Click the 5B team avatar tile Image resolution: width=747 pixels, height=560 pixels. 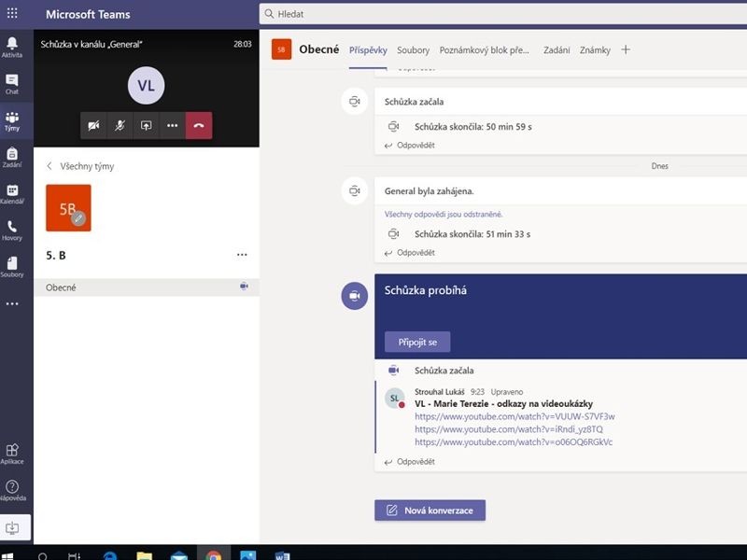(68, 208)
